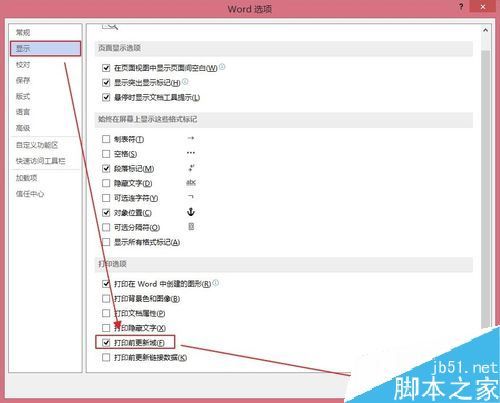Click the break symbol next to 可选分隔符

pos(191,227)
